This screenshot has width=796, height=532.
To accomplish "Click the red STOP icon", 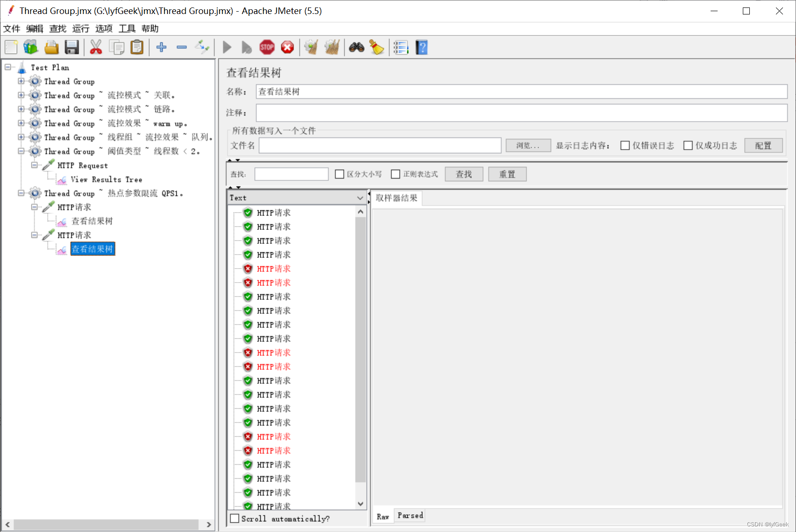I will tap(267, 47).
